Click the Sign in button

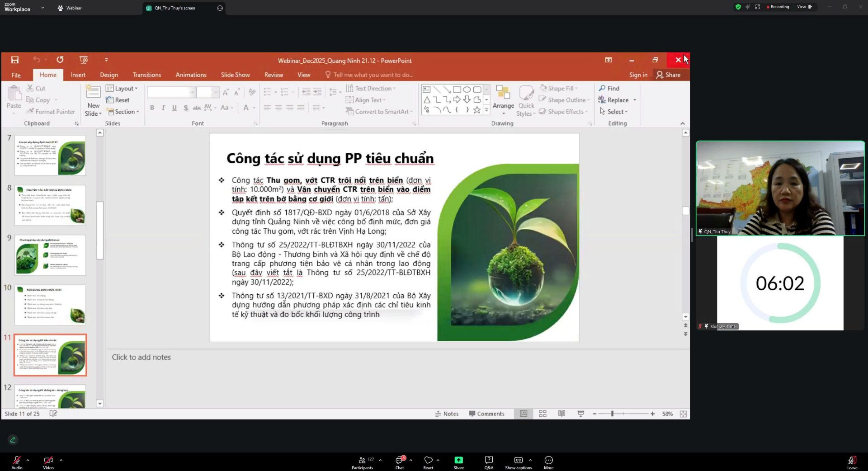(637, 75)
